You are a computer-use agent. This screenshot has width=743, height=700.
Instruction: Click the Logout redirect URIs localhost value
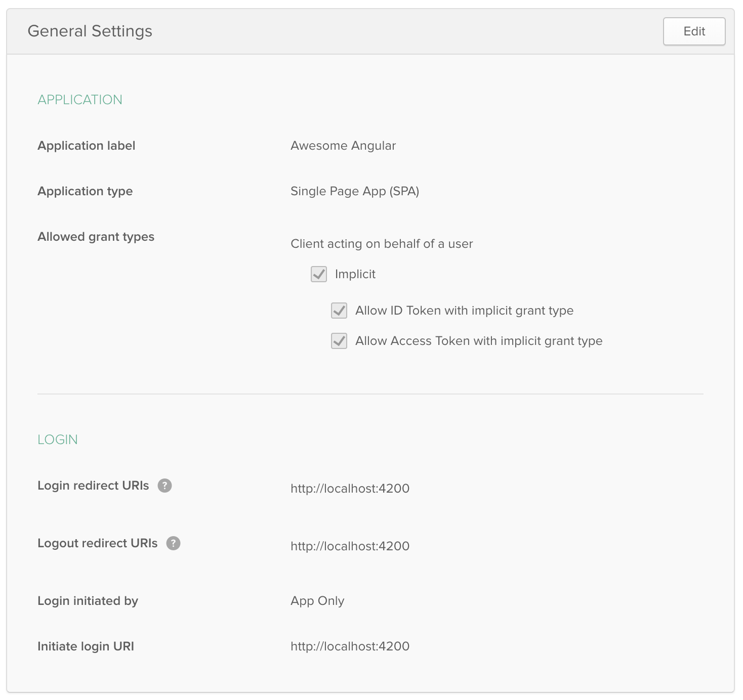(x=350, y=546)
